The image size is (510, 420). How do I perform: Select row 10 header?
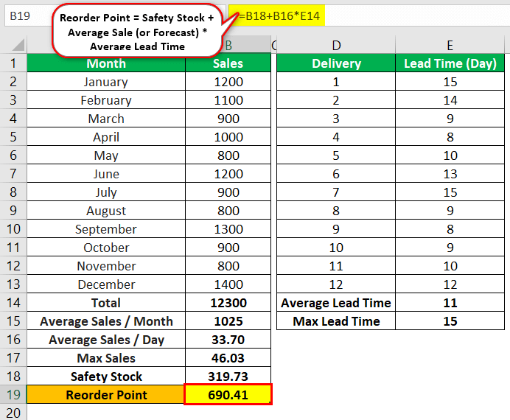pyautogui.click(x=13, y=229)
